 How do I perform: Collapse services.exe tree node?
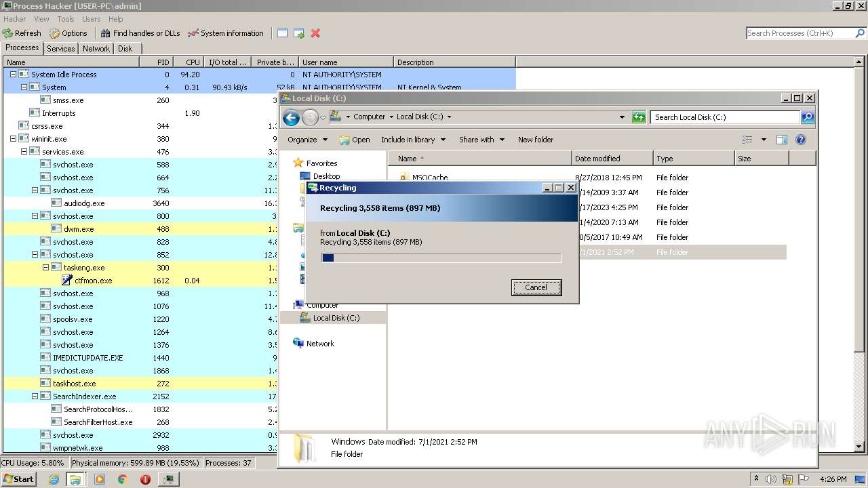click(x=24, y=152)
